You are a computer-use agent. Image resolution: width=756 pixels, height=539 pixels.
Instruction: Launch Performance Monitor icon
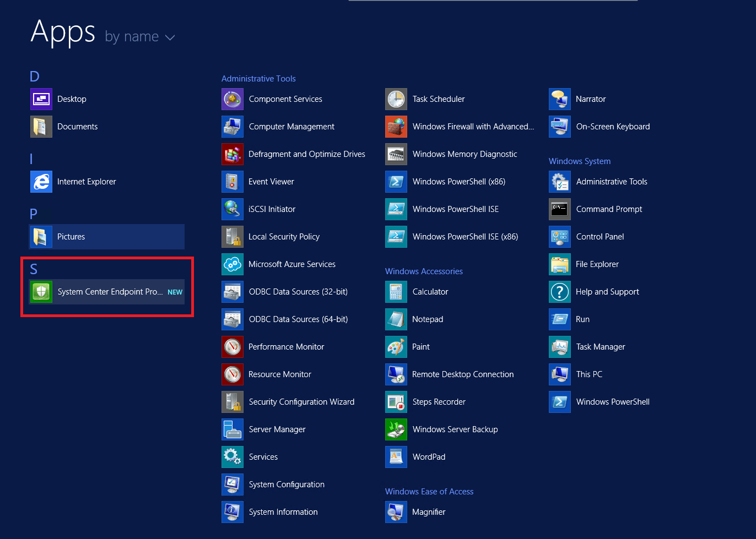pos(233,347)
